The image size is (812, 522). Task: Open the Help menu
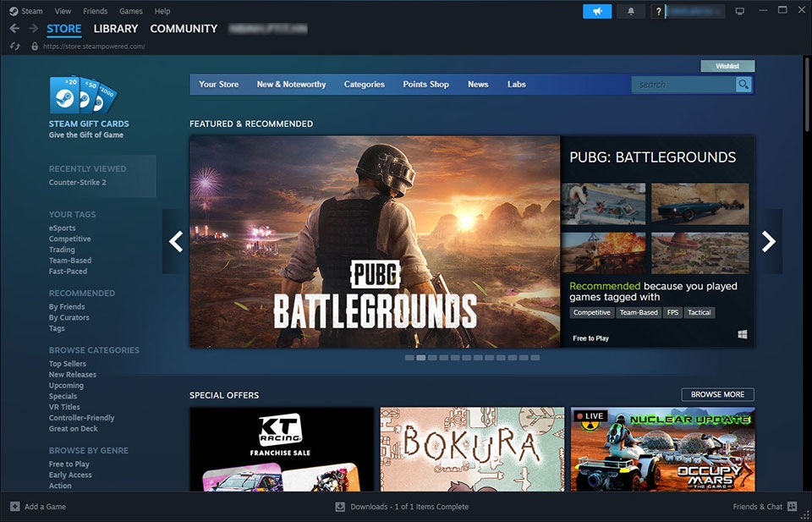(162, 11)
